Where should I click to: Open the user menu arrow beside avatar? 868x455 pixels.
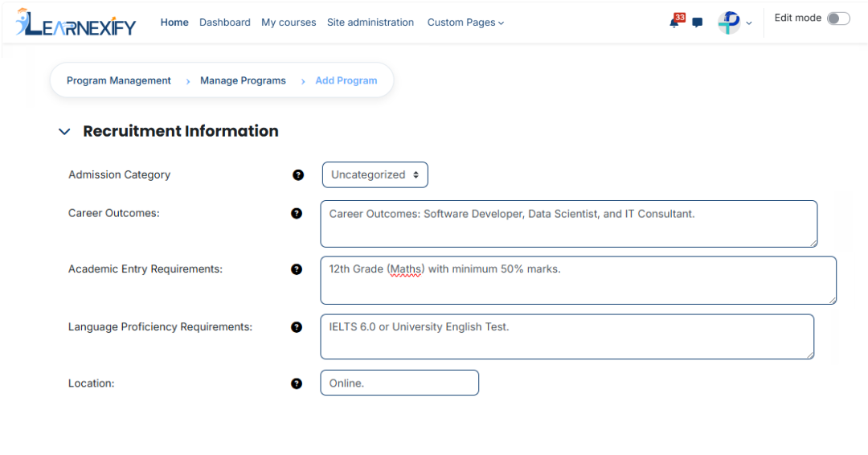749,23
